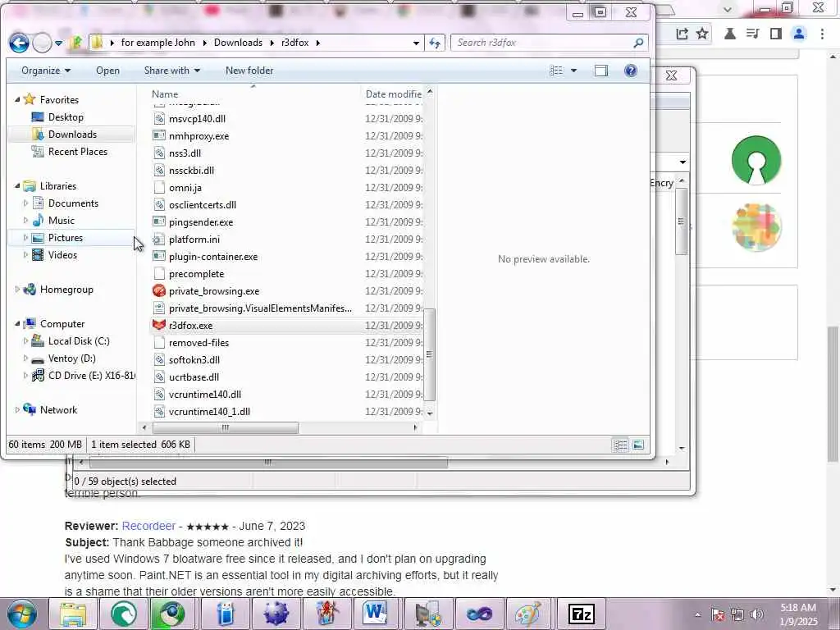Image resolution: width=840 pixels, height=630 pixels.
Task: Open the Recordeer reviewer link
Action: (148, 526)
